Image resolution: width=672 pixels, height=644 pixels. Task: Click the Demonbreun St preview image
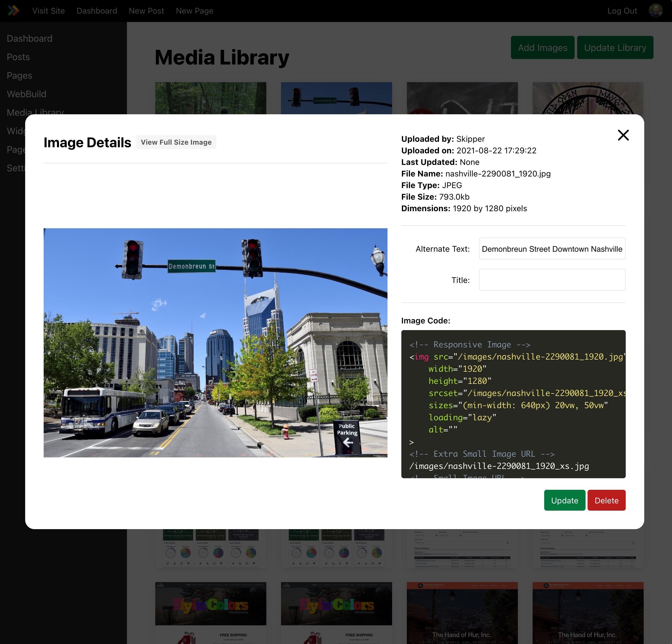click(215, 343)
